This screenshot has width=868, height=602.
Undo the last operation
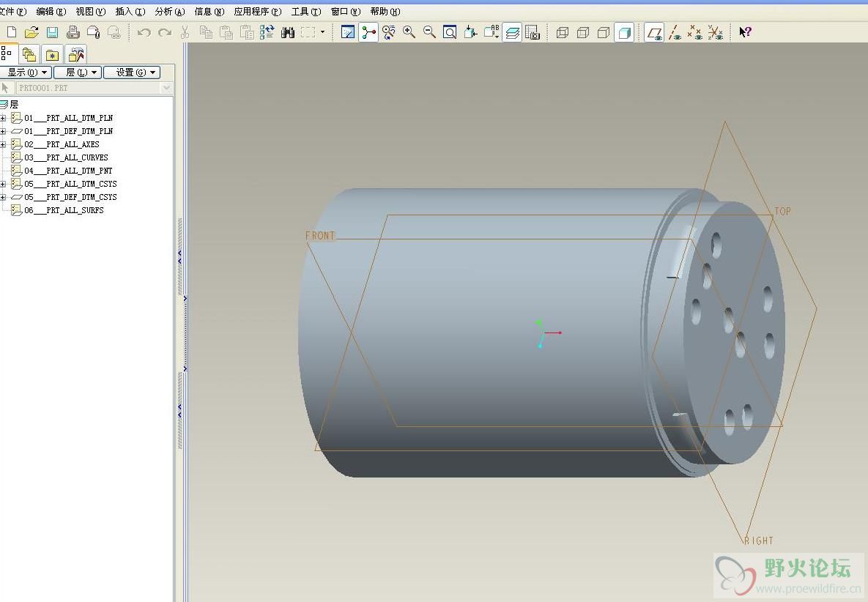(x=144, y=33)
